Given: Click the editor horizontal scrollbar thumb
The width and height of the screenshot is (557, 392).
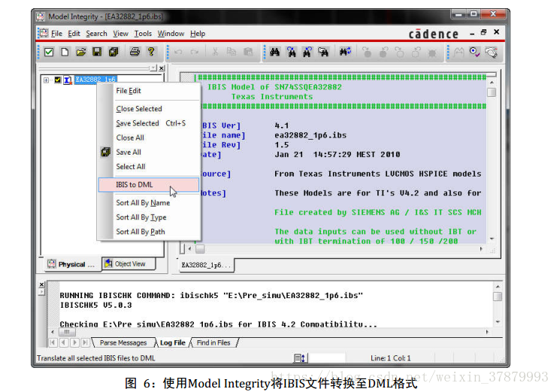Looking at the screenshot, I should pyautogui.click(x=201, y=249).
